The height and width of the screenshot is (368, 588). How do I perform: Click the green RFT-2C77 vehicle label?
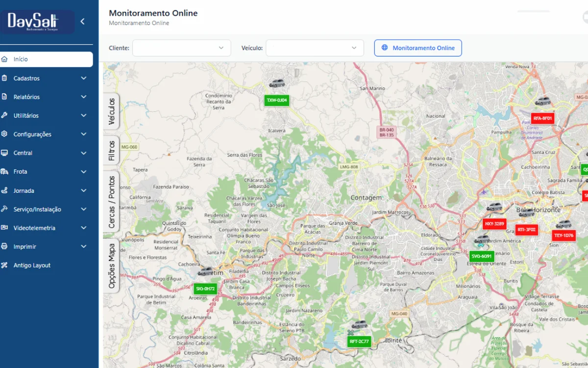pos(360,341)
